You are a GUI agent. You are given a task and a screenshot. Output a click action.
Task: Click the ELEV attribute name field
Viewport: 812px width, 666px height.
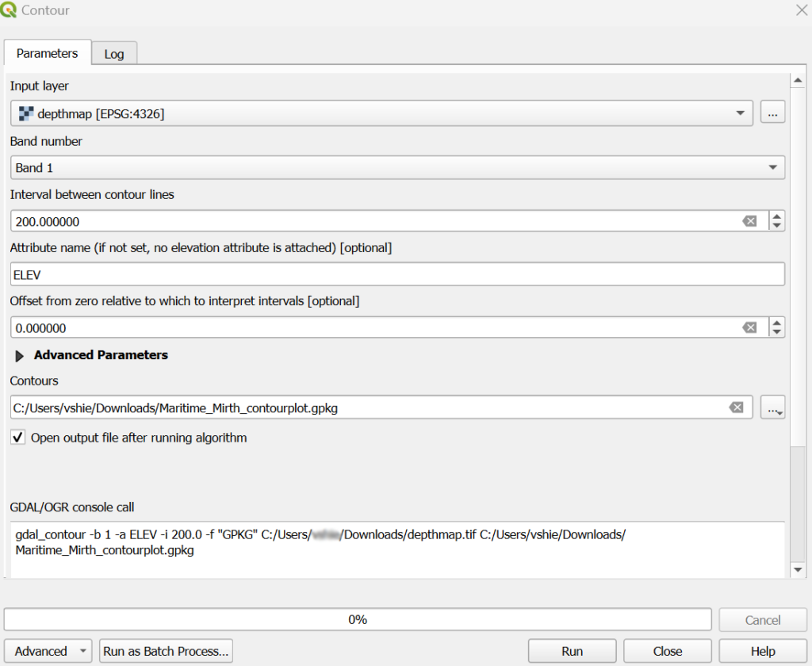tap(397, 274)
